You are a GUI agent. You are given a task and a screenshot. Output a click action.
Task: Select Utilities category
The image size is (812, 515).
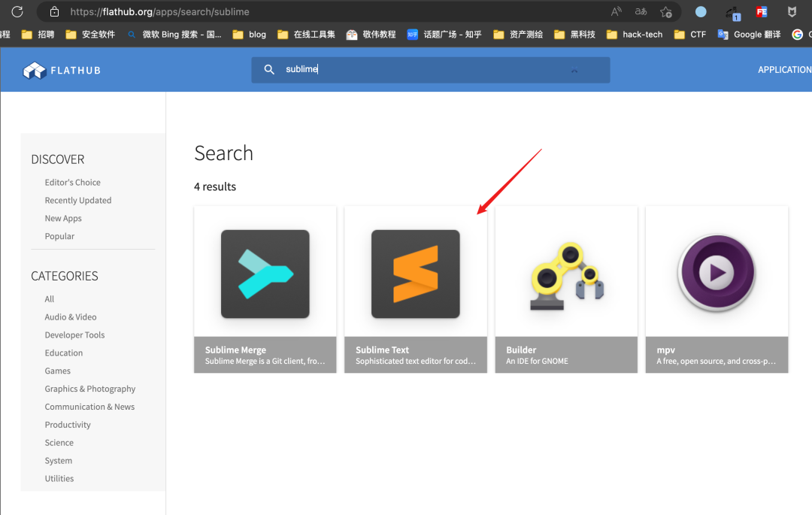(x=59, y=478)
